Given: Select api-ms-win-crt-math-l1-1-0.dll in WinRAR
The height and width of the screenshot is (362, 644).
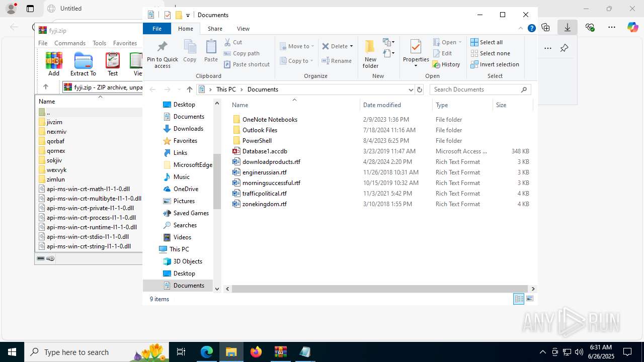Looking at the screenshot, I should (x=88, y=189).
